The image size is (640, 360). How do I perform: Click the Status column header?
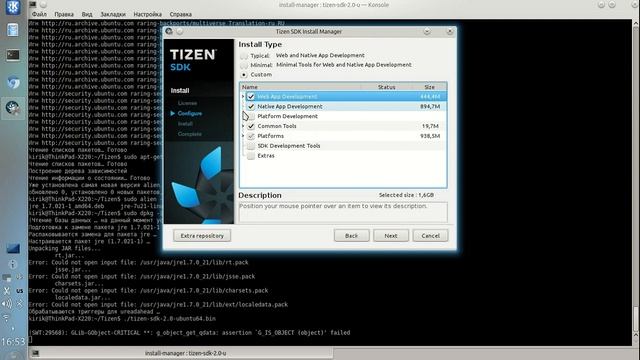pos(387,87)
